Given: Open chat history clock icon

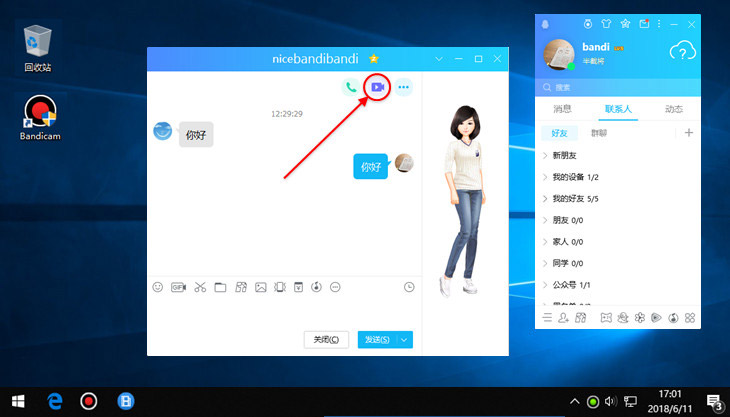Looking at the screenshot, I should (409, 287).
